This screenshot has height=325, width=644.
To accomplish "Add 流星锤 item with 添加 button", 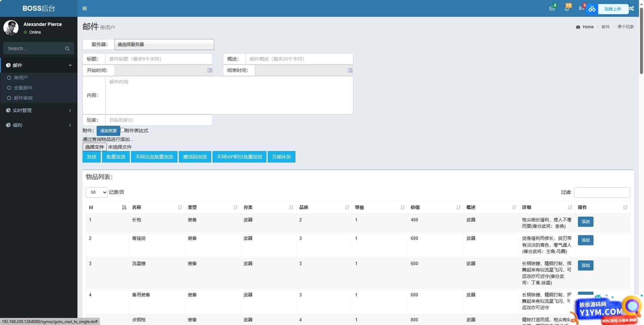I will 586,265.
